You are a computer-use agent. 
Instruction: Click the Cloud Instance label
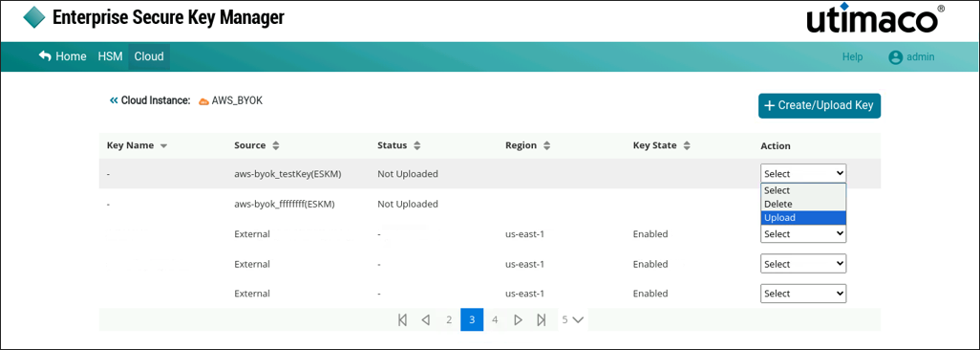coord(156,100)
